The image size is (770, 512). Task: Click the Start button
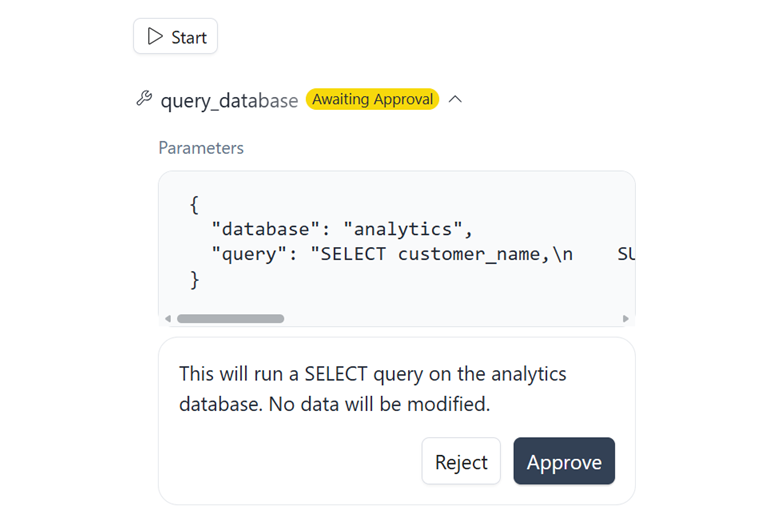[175, 36]
